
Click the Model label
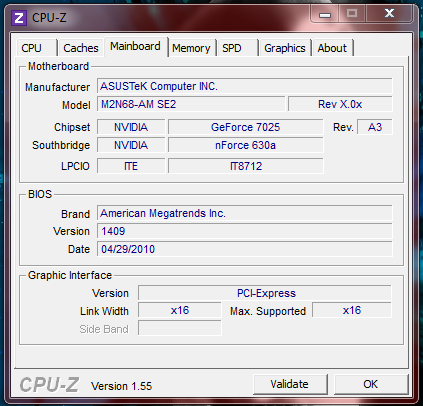tap(76, 105)
